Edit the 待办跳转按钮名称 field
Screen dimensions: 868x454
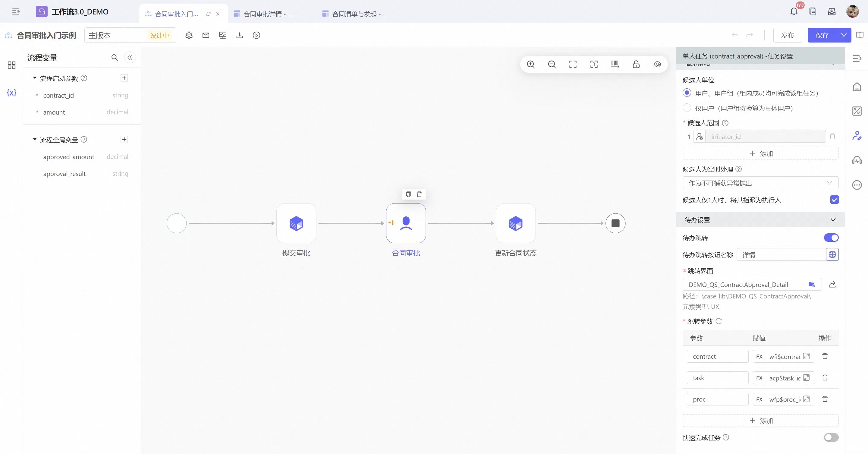point(781,255)
